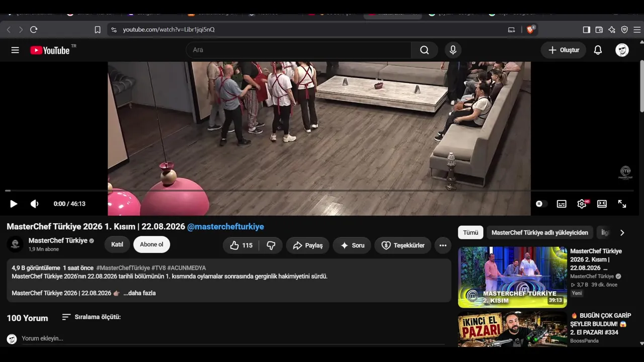Viewport: 644px width, 362px height.
Task: Open the Brave VPN shield icon
Action: 624,30
